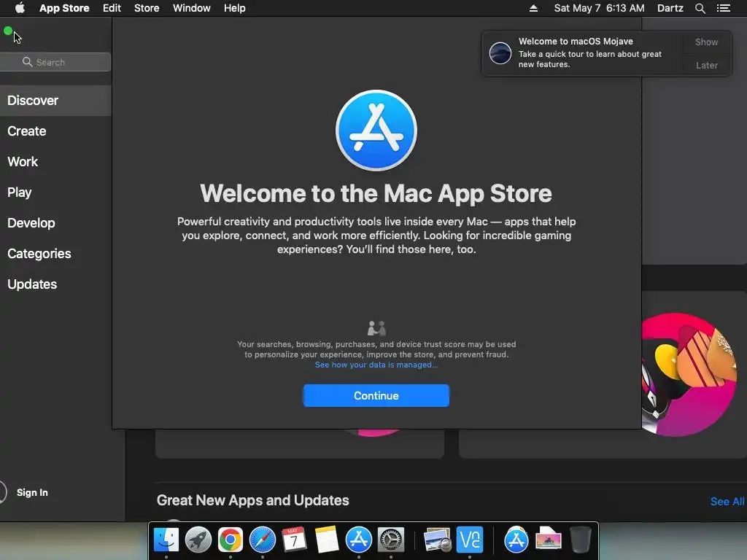Click the large App Store logo

point(376,131)
